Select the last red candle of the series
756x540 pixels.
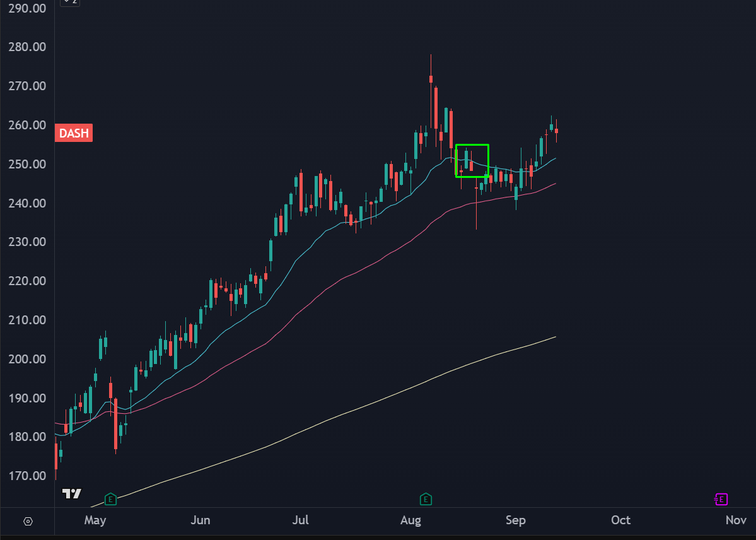tap(556, 131)
